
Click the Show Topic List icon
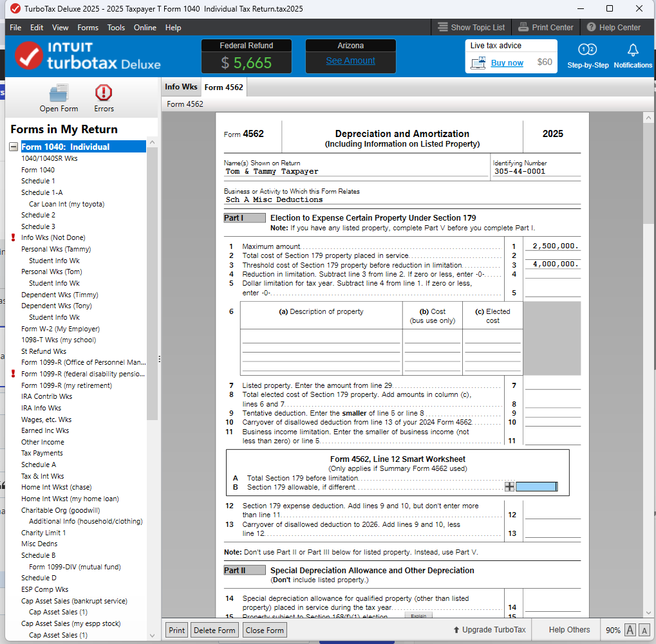(443, 27)
